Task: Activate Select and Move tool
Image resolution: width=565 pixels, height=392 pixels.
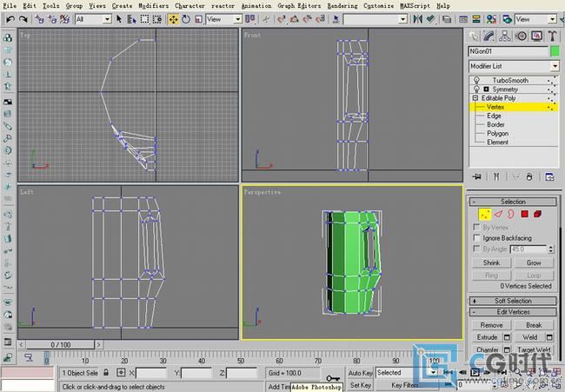Action: click(x=173, y=19)
